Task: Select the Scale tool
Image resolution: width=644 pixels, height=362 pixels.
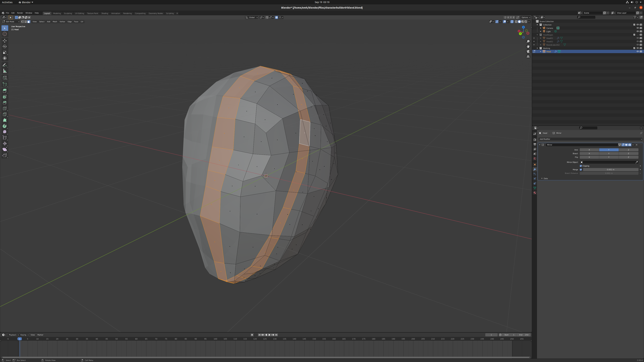Action: pyautogui.click(x=5, y=52)
